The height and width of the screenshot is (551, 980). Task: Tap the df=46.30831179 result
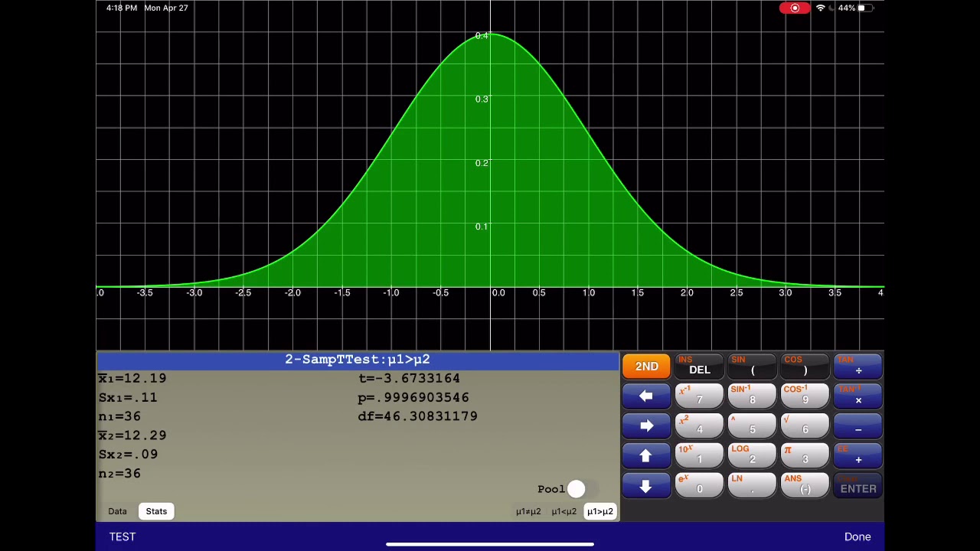(x=417, y=416)
